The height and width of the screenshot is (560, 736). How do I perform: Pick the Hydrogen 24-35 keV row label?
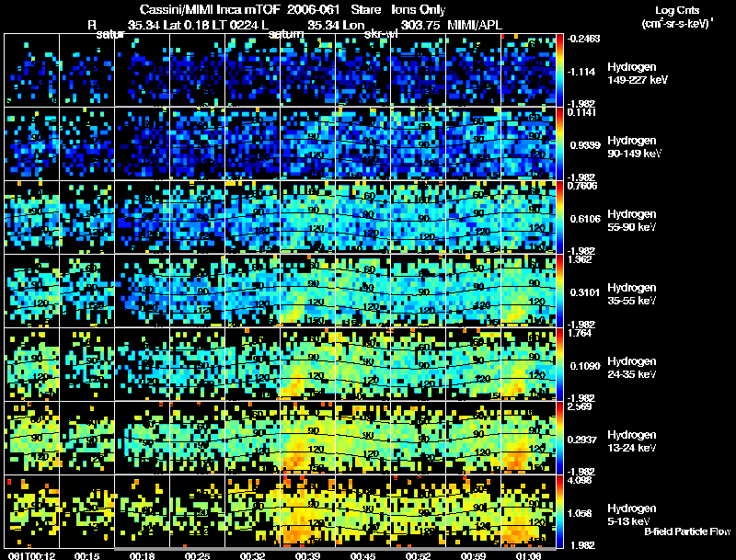(632, 368)
